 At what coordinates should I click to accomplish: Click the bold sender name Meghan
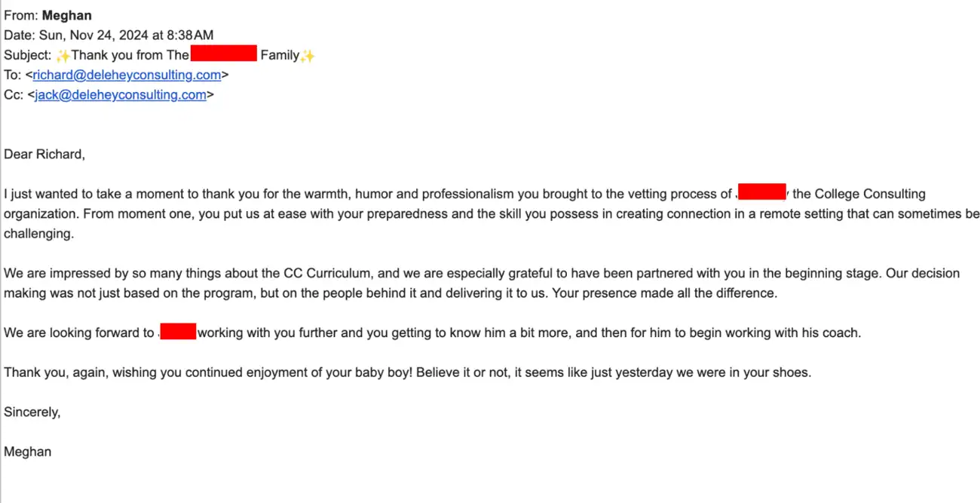[67, 15]
